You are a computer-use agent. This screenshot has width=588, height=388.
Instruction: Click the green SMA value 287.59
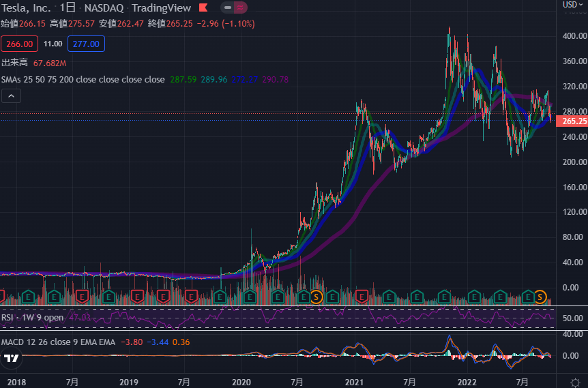coord(183,80)
